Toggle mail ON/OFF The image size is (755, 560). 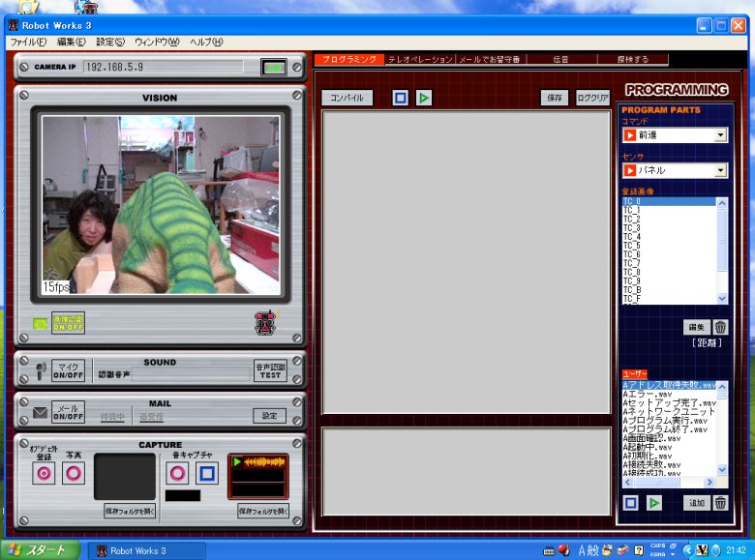pos(68,414)
